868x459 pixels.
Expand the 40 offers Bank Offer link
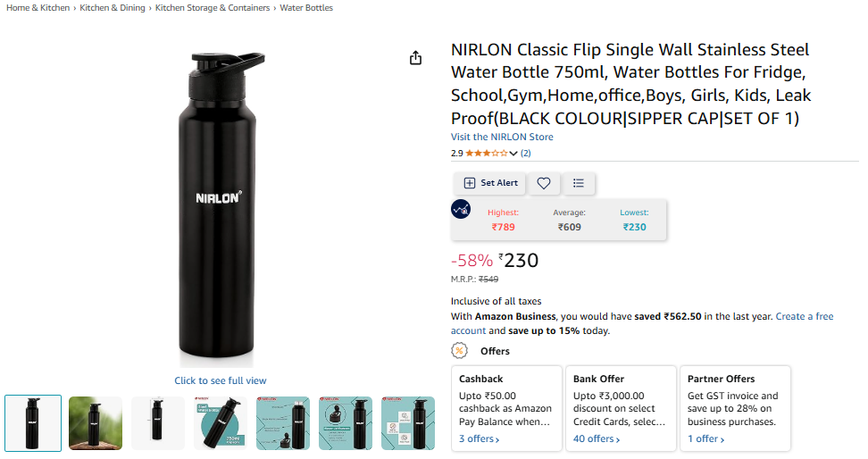tap(596, 438)
